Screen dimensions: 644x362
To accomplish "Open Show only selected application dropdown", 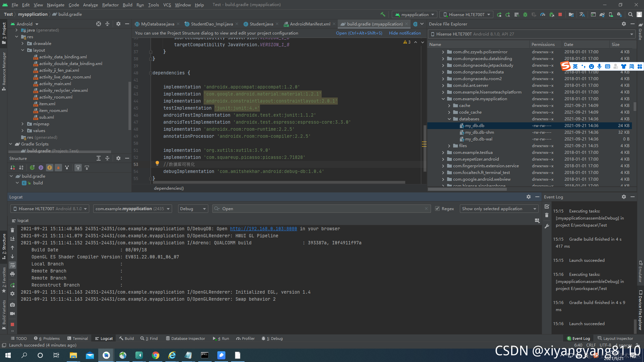I will (499, 208).
